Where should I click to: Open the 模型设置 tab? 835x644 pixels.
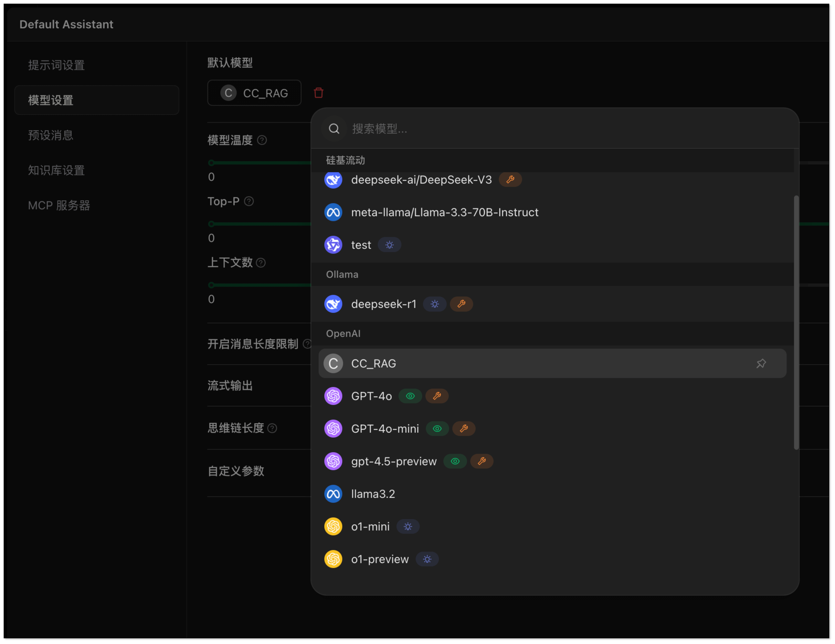tap(97, 100)
